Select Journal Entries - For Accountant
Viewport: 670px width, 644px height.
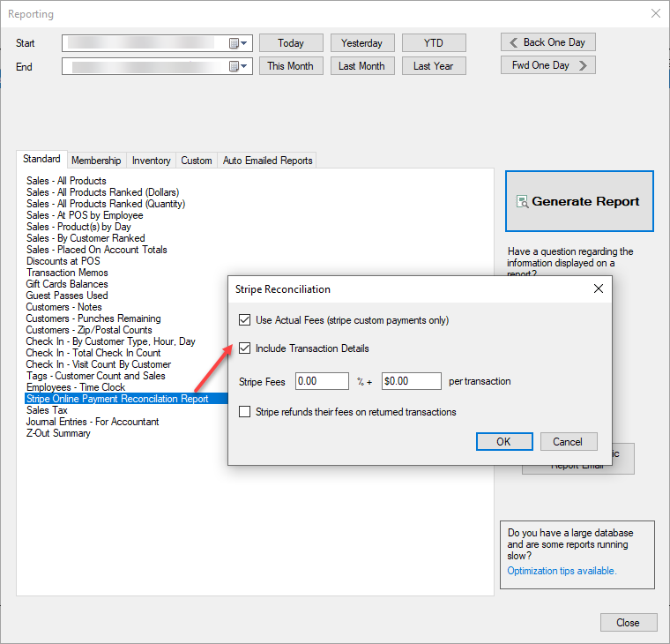(93, 422)
